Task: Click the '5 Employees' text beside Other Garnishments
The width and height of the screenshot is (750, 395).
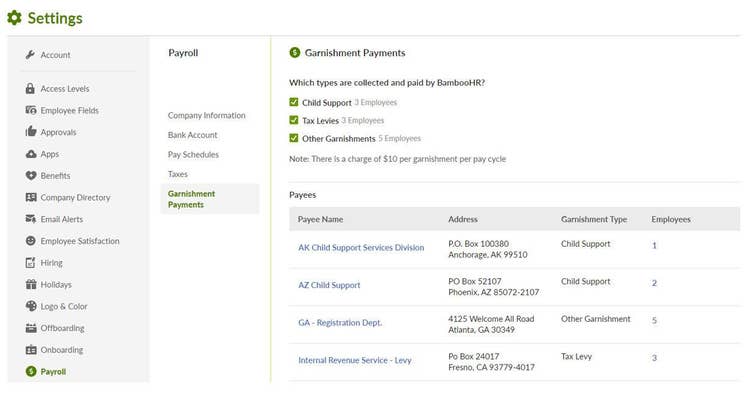Action: click(x=399, y=138)
